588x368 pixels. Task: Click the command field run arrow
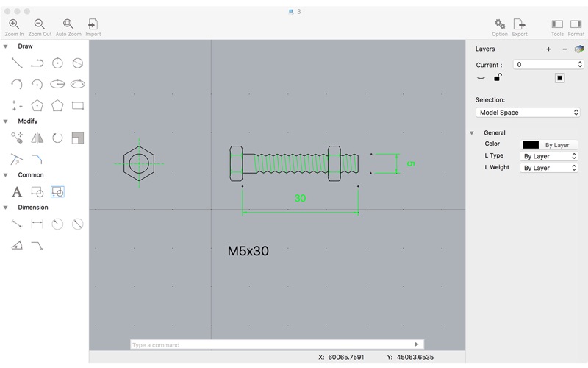tap(417, 344)
